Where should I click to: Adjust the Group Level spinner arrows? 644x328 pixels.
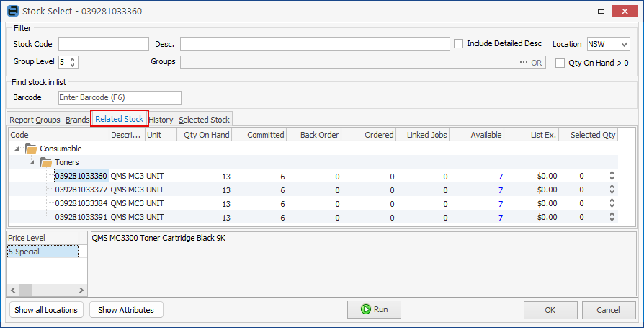73,63
